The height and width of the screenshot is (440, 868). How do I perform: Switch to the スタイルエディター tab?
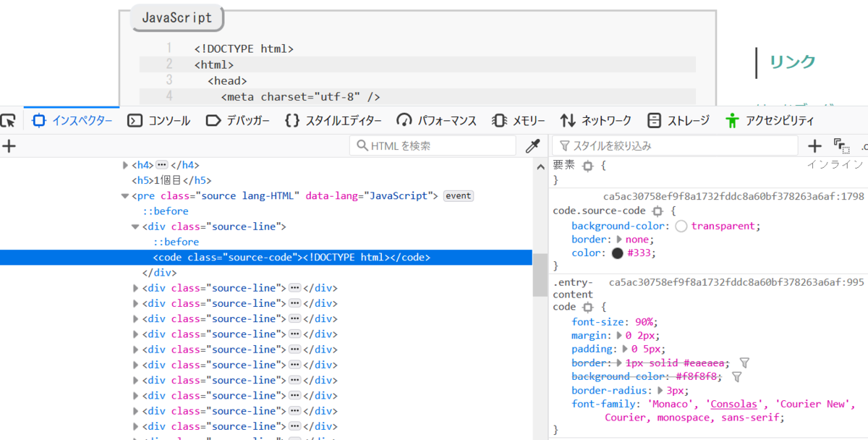coord(333,121)
